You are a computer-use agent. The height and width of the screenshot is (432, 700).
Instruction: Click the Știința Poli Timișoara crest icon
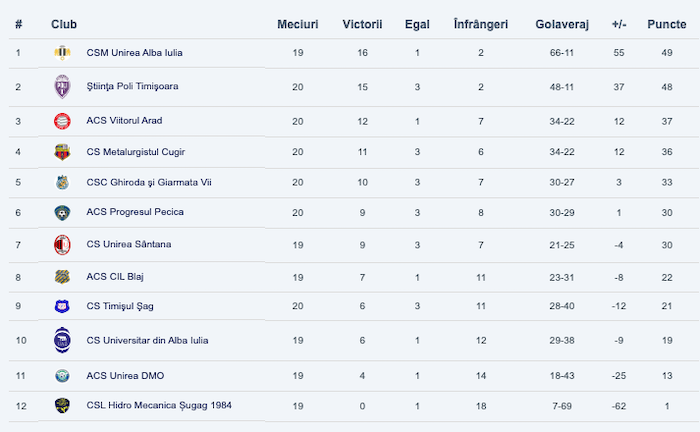(x=62, y=87)
